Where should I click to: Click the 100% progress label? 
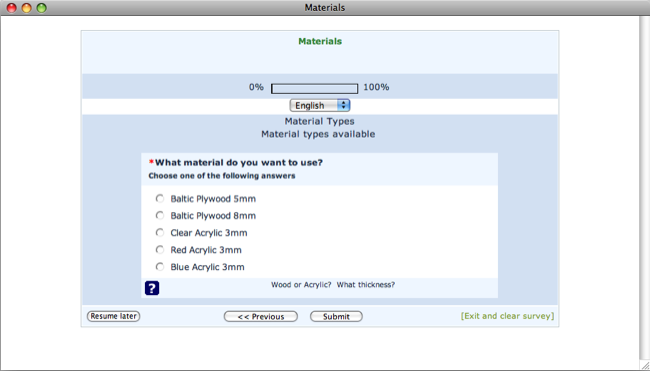point(376,87)
